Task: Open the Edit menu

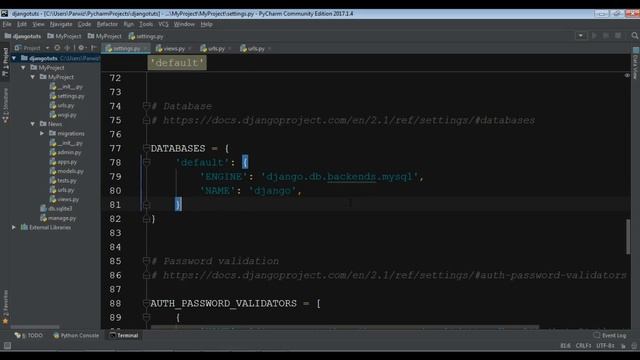Action: tap(22, 24)
